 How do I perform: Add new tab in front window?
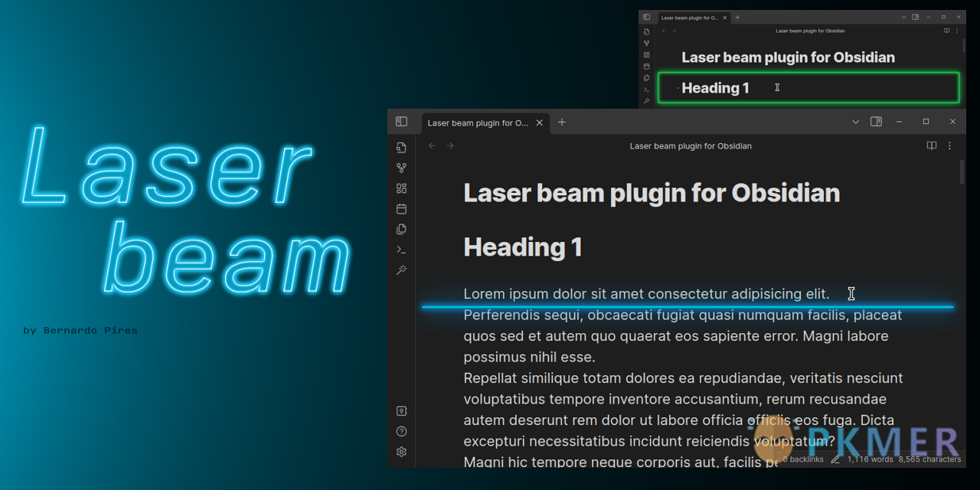point(561,122)
